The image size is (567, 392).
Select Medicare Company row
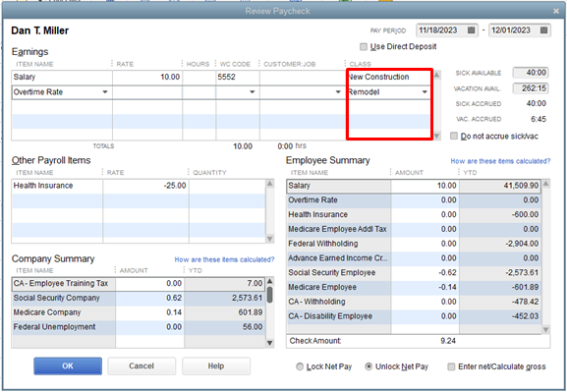click(139, 312)
